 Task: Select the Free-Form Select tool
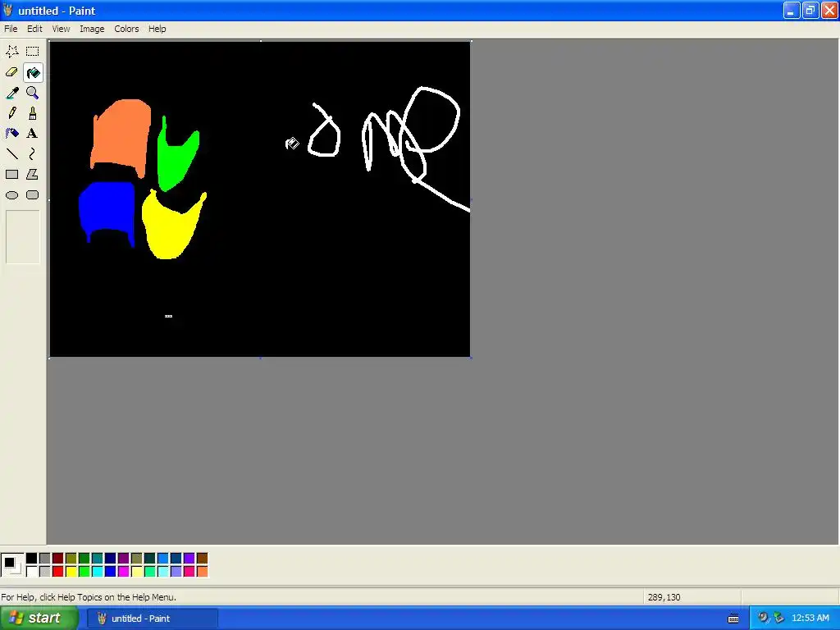[x=11, y=52]
